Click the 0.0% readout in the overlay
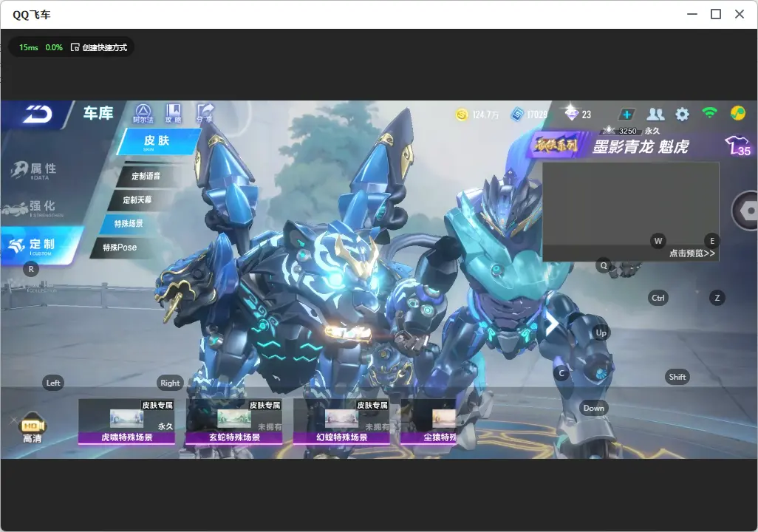The image size is (758, 532). (x=54, y=47)
